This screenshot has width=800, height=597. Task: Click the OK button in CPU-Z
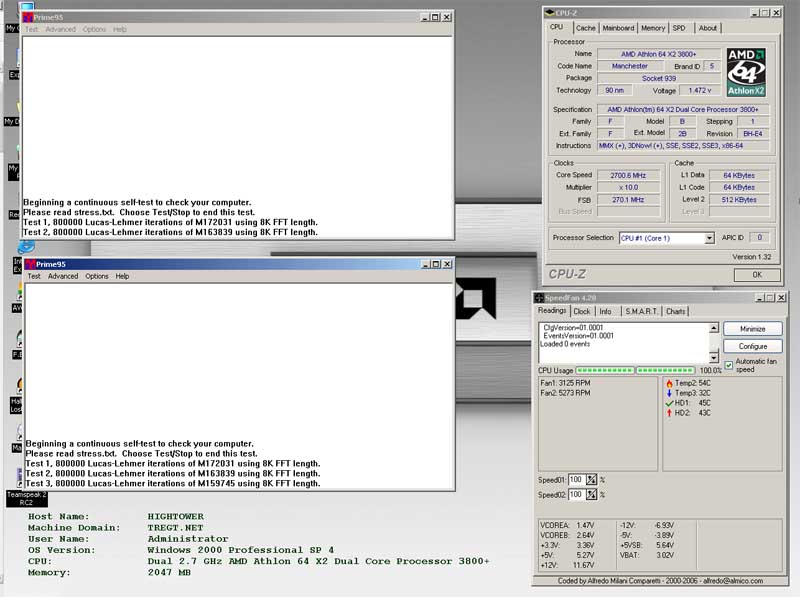tap(757, 275)
